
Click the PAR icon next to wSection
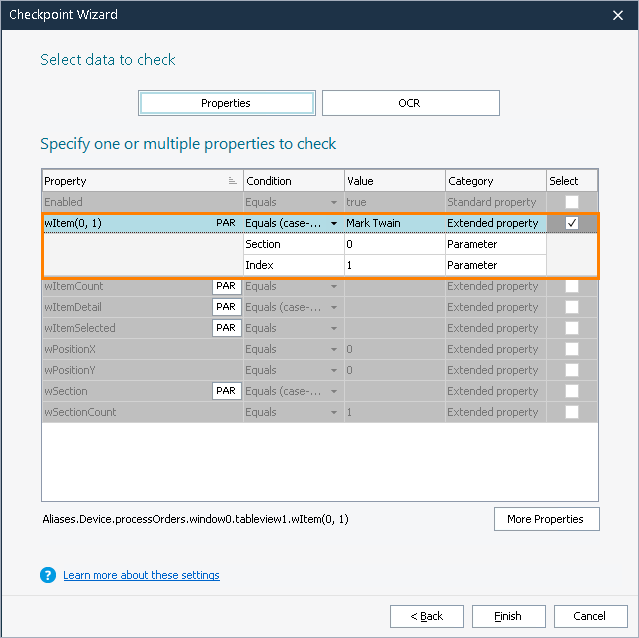tap(226, 391)
